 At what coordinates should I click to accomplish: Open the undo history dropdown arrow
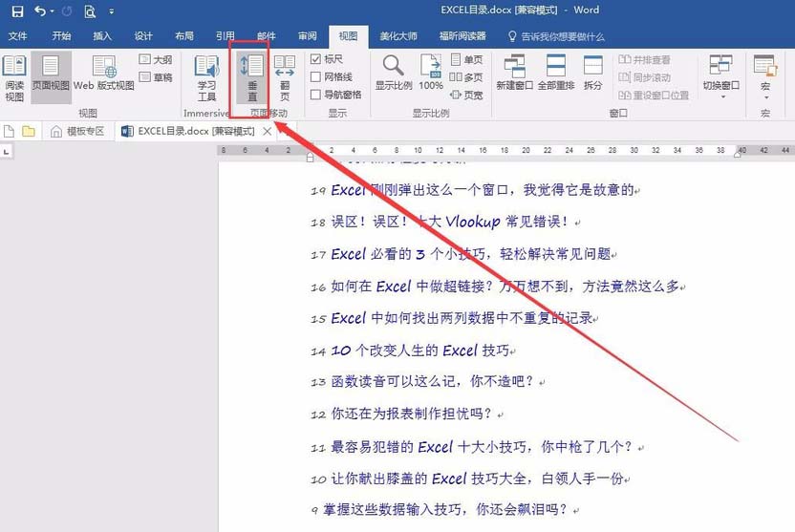tap(53, 11)
